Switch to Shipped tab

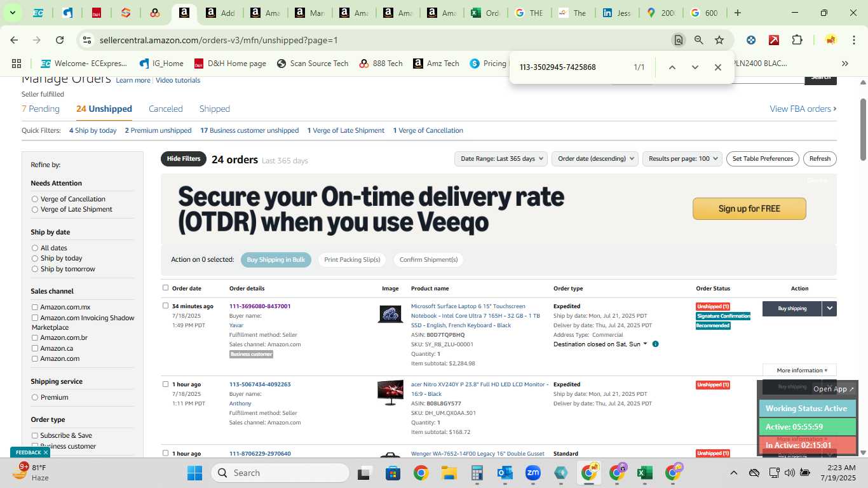(215, 109)
